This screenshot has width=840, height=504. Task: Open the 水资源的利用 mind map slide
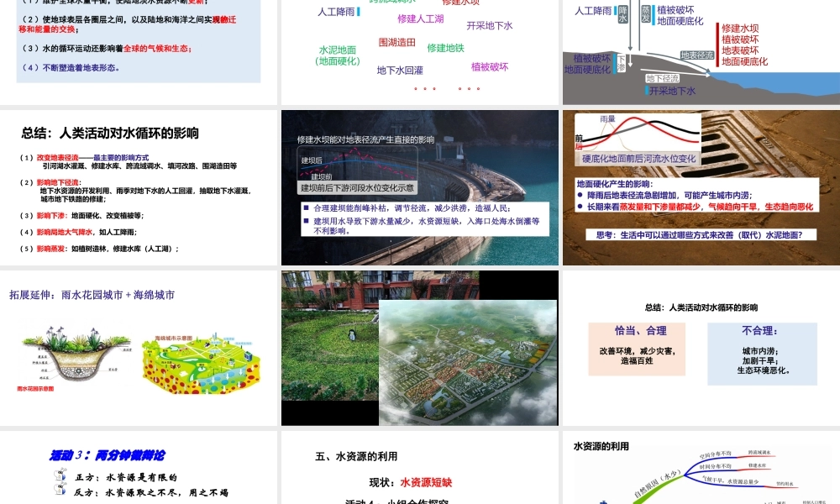pyautogui.click(x=701, y=468)
